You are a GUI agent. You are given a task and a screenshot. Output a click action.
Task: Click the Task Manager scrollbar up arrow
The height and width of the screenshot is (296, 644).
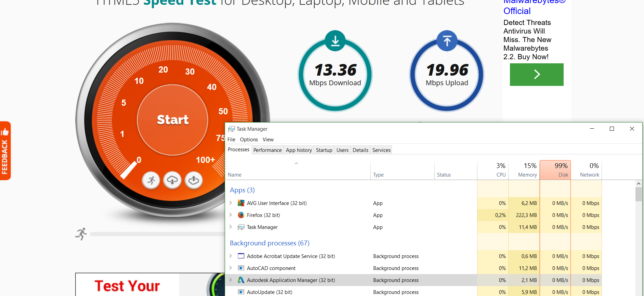click(639, 184)
